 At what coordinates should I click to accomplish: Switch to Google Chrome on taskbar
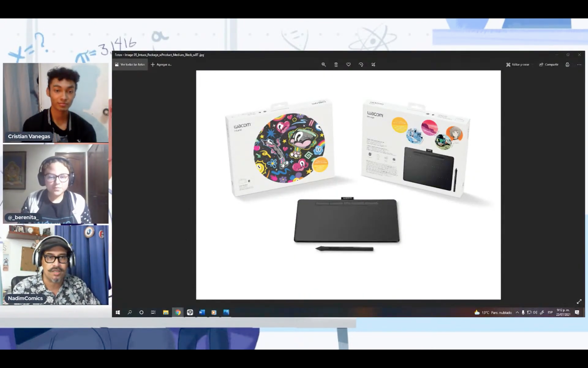[x=178, y=312]
